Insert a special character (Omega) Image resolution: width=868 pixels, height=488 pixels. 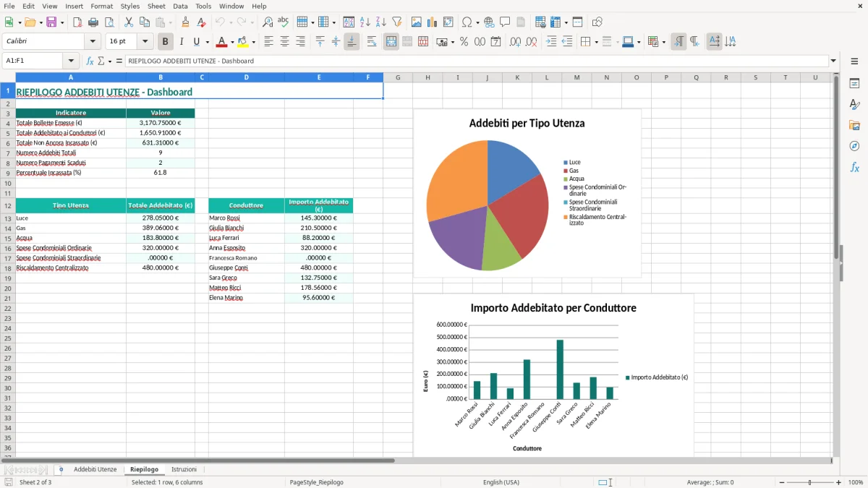click(x=467, y=22)
